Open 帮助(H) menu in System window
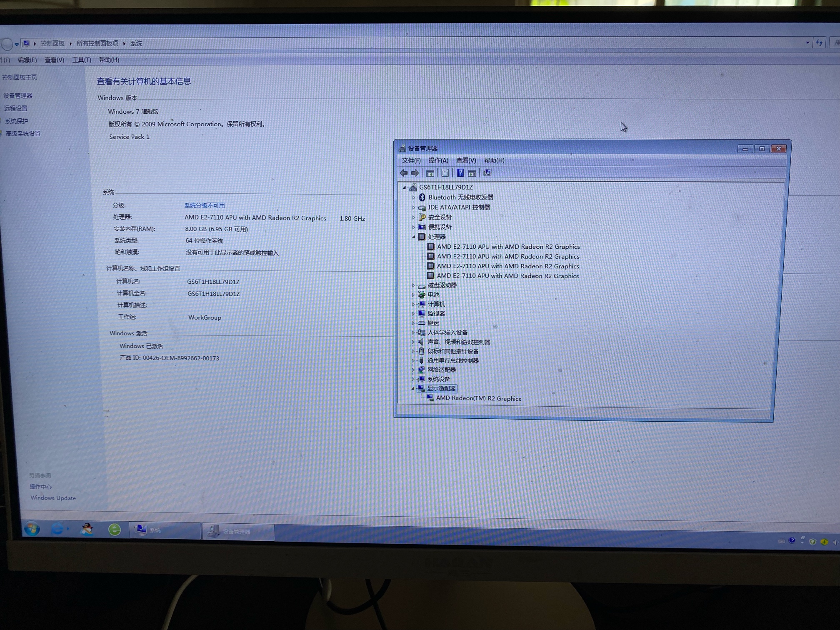840x630 pixels. (109, 60)
